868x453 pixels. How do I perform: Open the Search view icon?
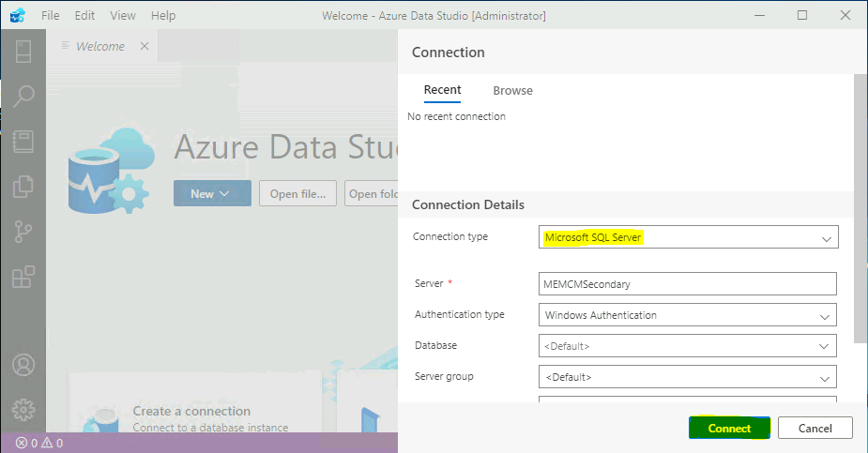pyautogui.click(x=23, y=97)
